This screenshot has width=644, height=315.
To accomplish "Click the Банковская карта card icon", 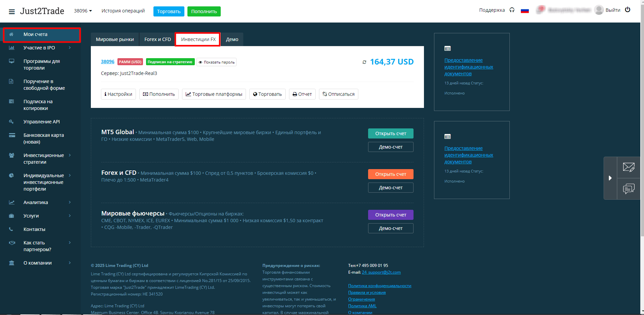I will click(x=12, y=135).
